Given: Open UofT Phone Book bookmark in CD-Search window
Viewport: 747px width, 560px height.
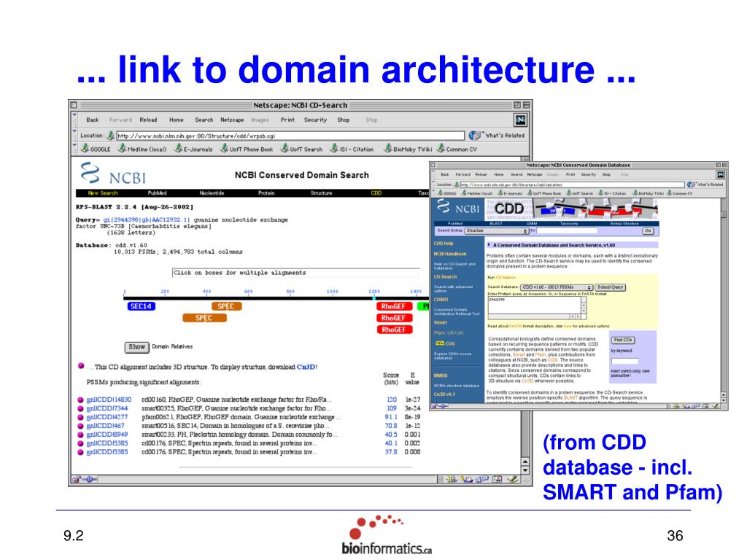Looking at the screenshot, I should (247, 149).
